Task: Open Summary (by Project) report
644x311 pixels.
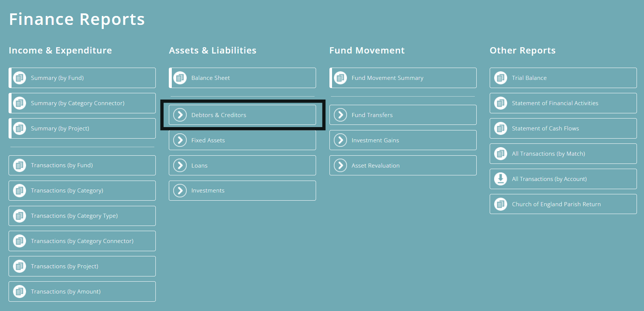Action: [x=82, y=128]
